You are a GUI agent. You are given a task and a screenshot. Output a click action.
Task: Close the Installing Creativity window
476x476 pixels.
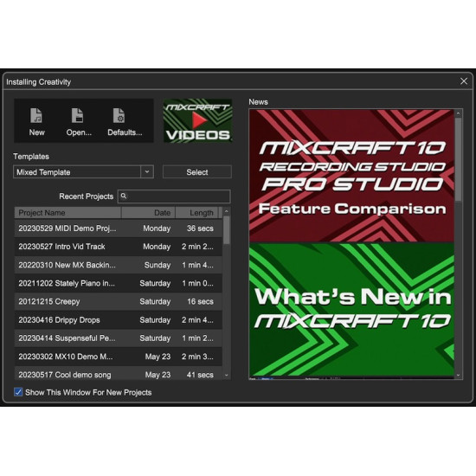(x=464, y=81)
